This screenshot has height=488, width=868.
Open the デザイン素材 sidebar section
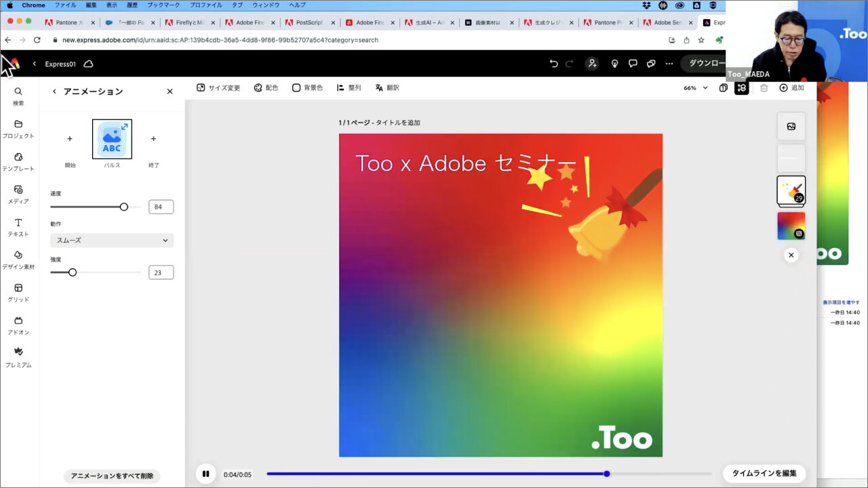click(18, 260)
